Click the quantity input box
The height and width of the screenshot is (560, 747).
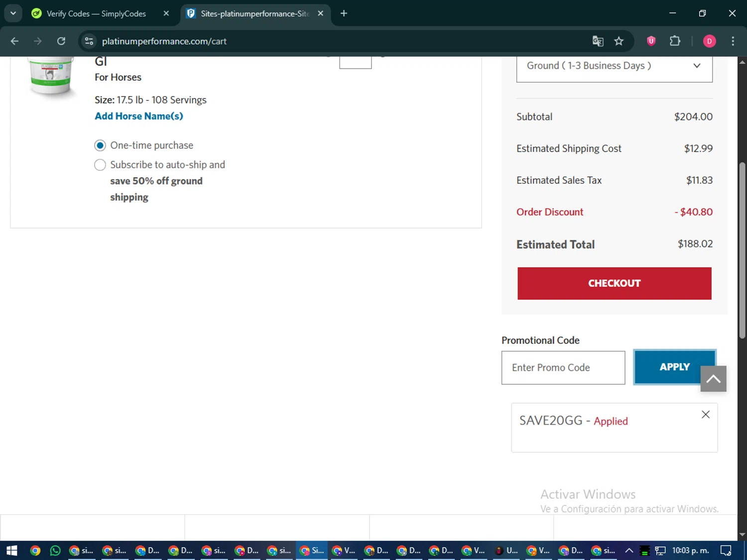[x=355, y=62]
